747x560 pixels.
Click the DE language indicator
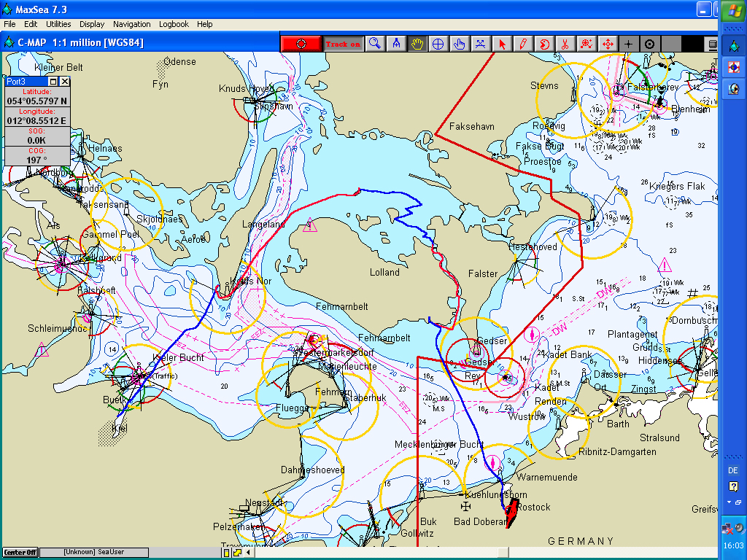click(733, 470)
